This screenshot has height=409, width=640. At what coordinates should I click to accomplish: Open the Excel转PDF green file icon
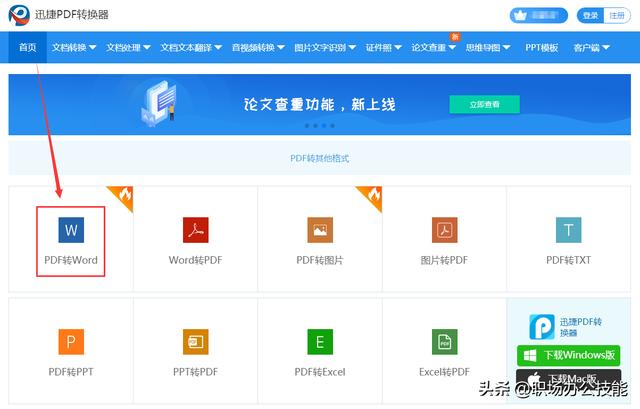point(444,342)
